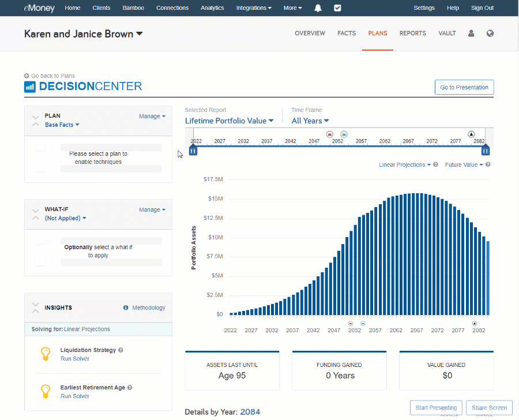Click the pink event marker above 2052
This screenshot has width=519, height=420.
pos(329,134)
